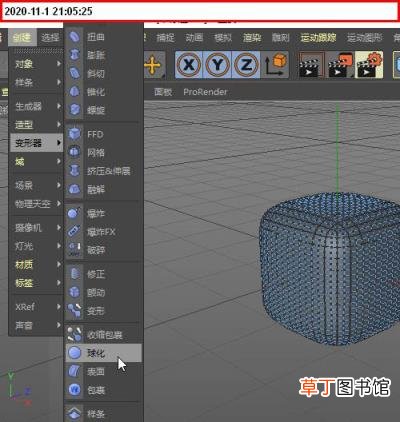Pick the 挤压&伸展 (Squash & Stretch) deformer
The height and width of the screenshot is (422, 400).
coord(104,171)
